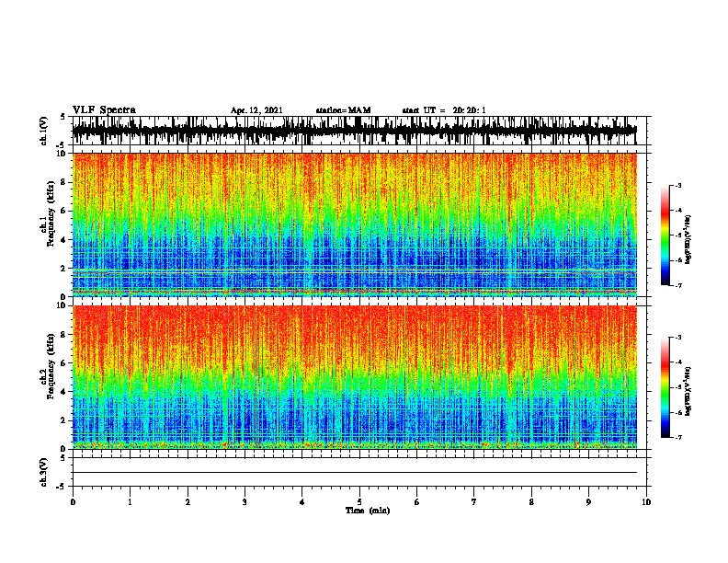Screen dimensions: 728x563
Task: Select the "start UT = 20:20:1" header text
Action: click(444, 110)
